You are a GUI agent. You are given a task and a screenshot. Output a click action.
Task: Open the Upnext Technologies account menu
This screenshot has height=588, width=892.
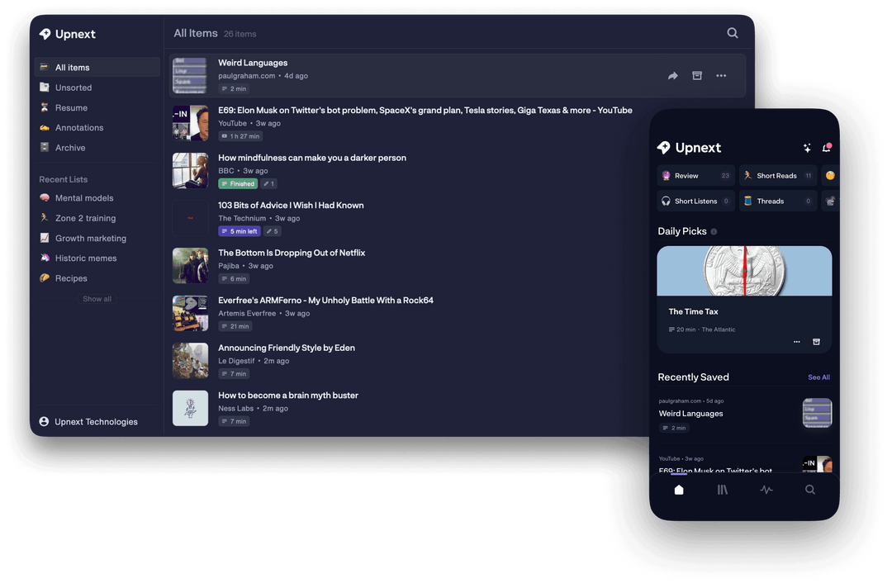tap(88, 421)
